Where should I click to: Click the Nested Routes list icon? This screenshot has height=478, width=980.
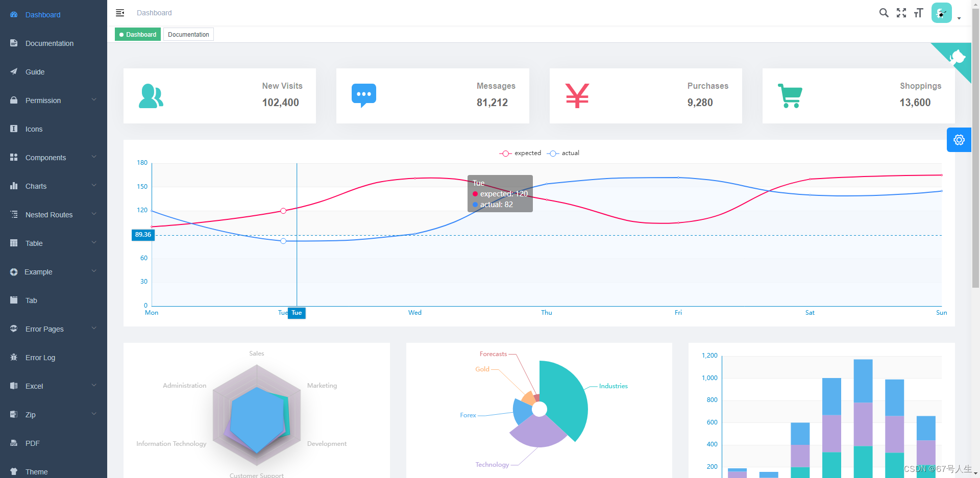pos(14,215)
